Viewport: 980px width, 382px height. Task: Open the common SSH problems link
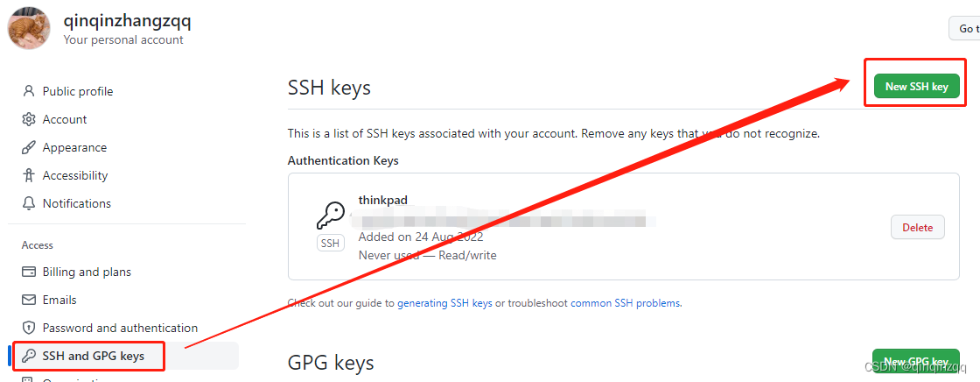[625, 303]
